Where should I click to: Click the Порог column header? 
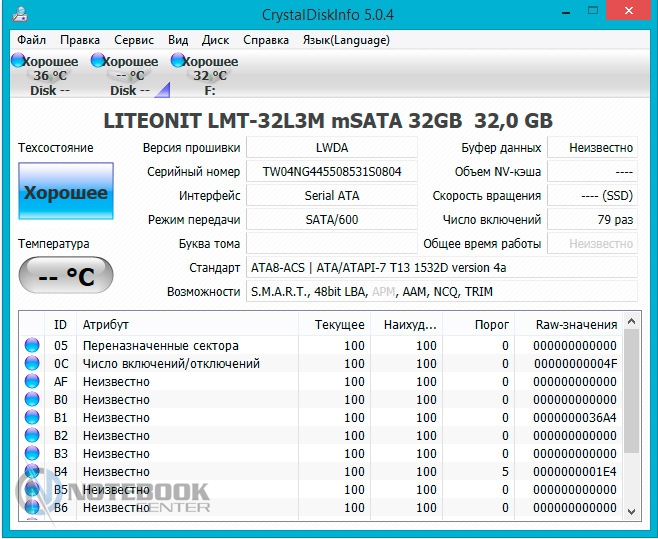(x=478, y=325)
